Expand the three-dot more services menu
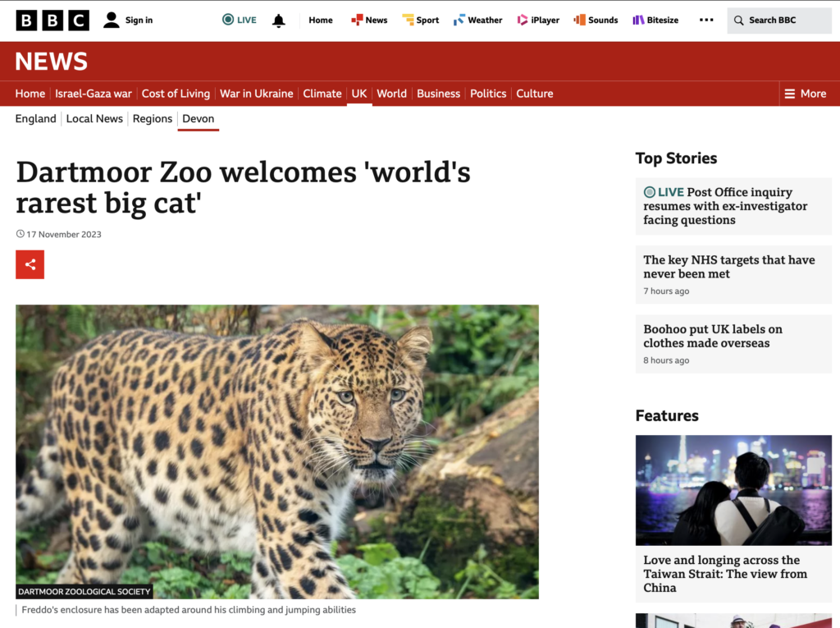 tap(706, 20)
